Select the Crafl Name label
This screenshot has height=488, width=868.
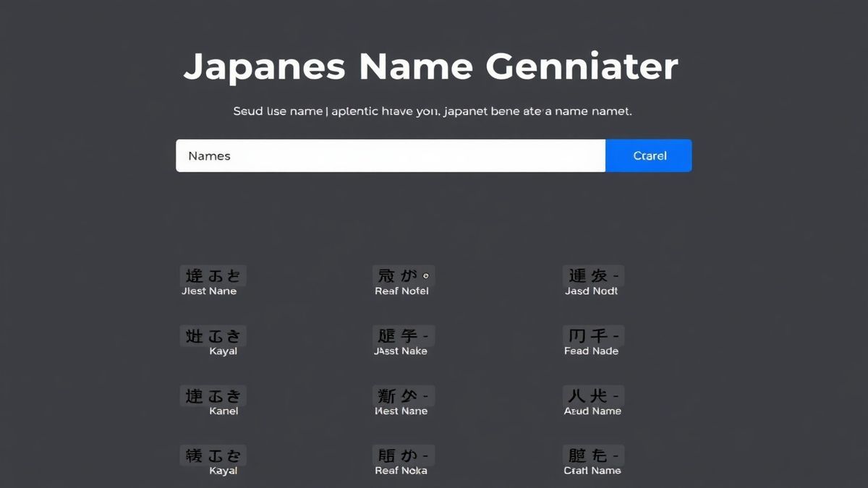[x=592, y=471]
